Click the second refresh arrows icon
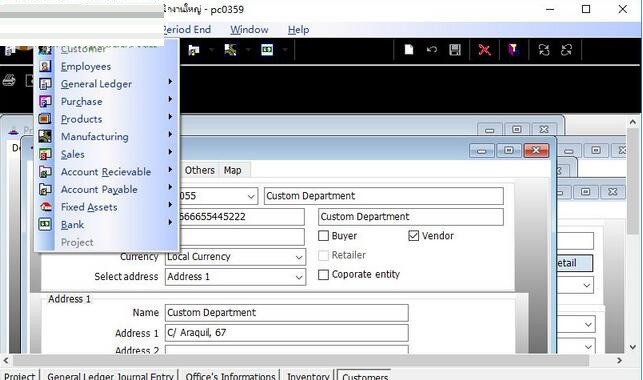The width and height of the screenshot is (643, 380). click(x=567, y=50)
